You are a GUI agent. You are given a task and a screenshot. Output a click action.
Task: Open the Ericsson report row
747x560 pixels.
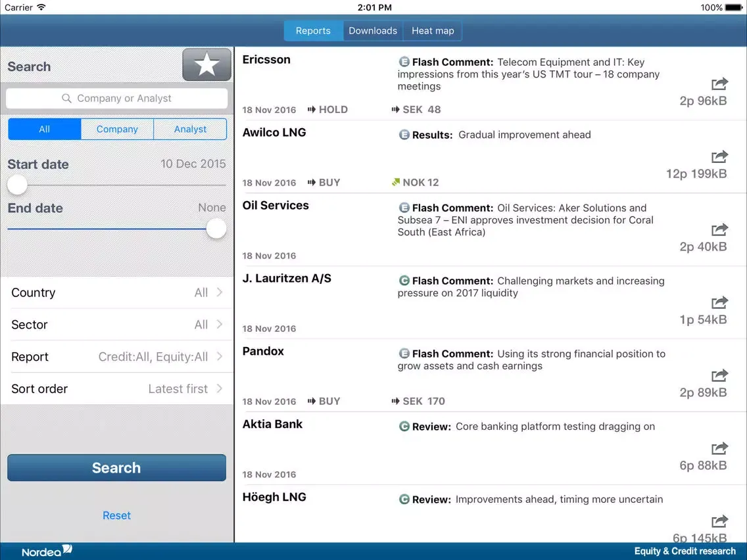(x=491, y=83)
